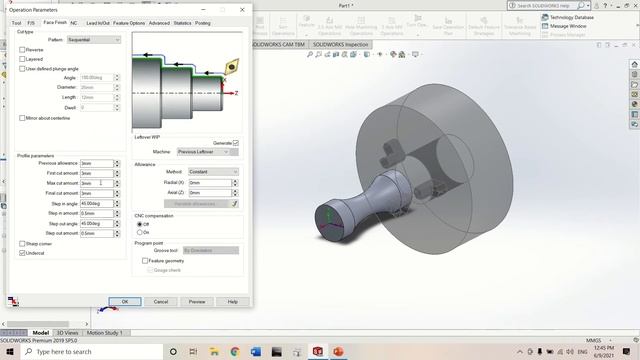The height and width of the screenshot is (360, 640).
Task: Switch to the Advanced tab
Action: (159, 23)
